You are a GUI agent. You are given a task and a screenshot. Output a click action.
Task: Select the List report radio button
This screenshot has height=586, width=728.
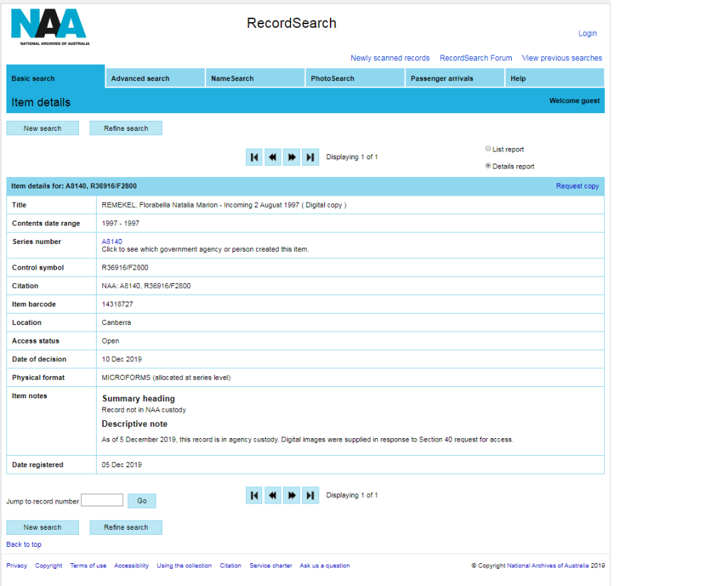488,149
